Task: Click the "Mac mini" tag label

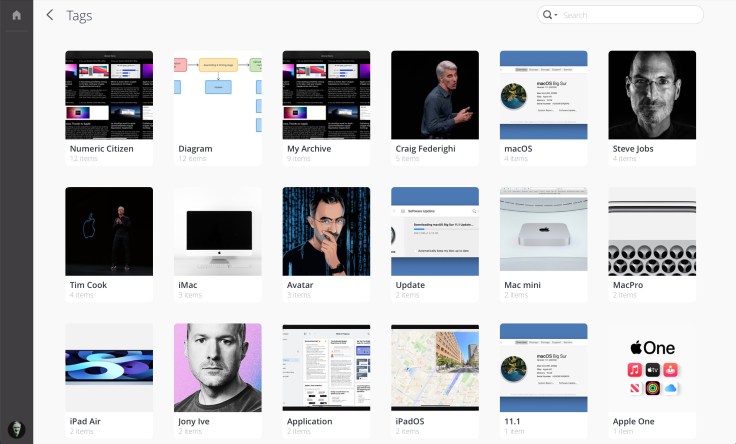Action: (x=522, y=285)
